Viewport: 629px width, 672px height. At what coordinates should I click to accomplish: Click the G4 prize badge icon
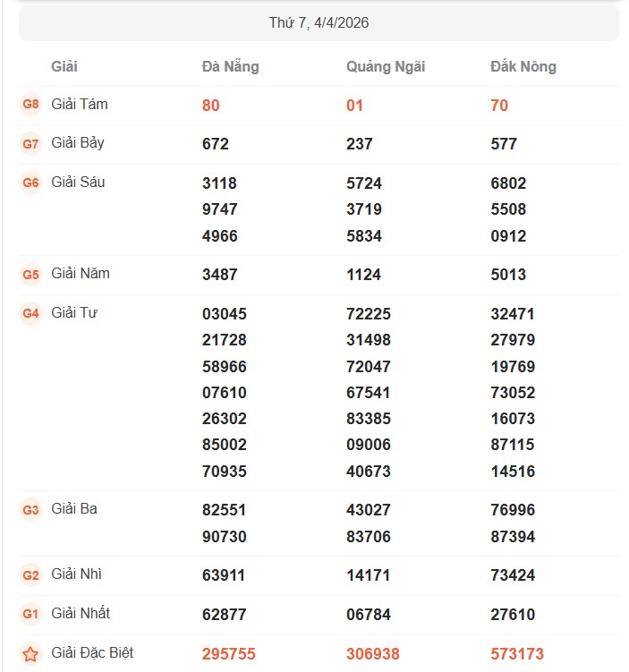tap(30, 314)
